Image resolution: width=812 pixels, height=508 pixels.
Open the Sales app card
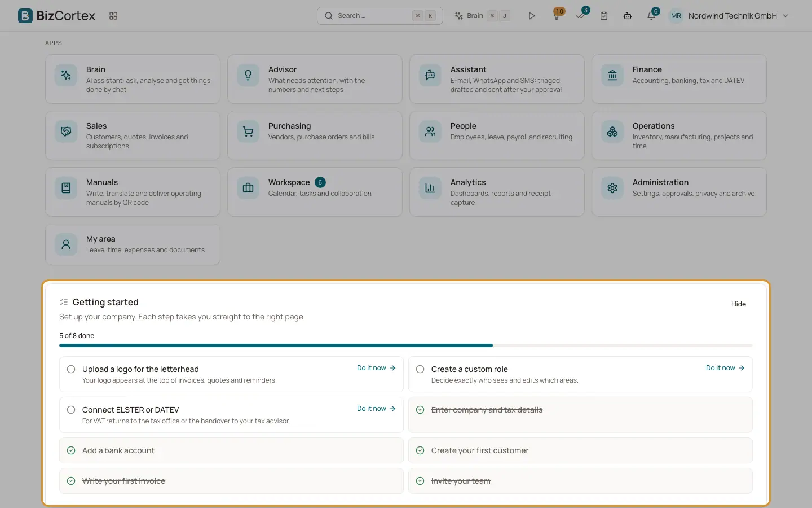click(x=133, y=135)
